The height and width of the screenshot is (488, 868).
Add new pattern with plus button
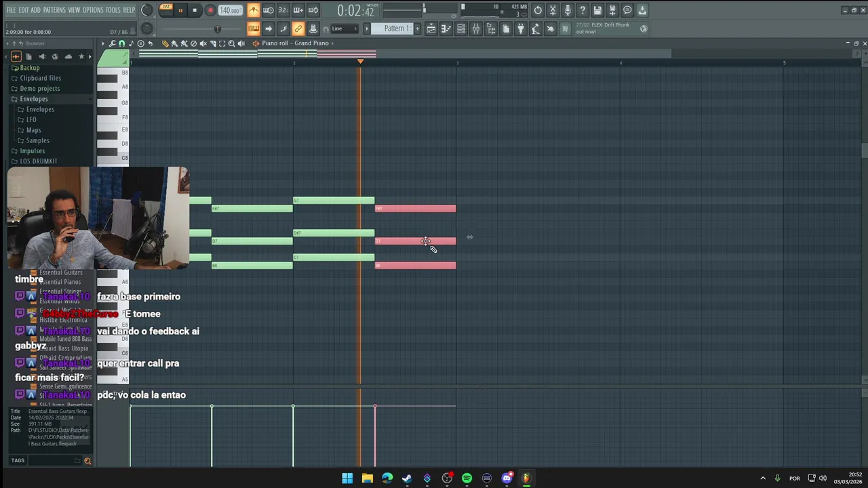tap(417, 28)
